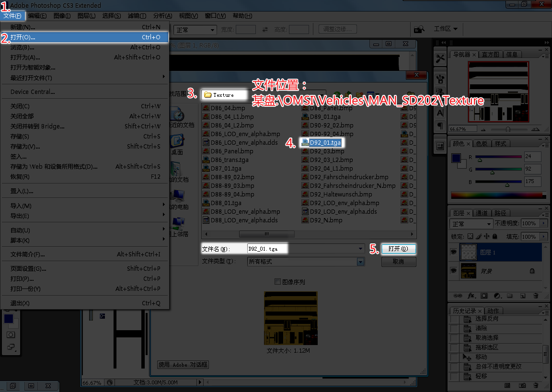552x392 pixels.
Task: Click the 打开(O) button in dialog
Action: point(399,249)
